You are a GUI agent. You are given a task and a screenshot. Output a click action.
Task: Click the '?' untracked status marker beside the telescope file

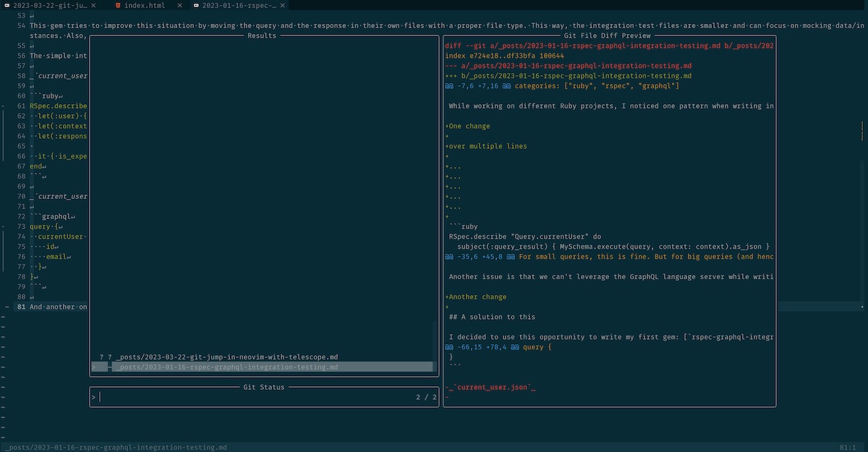pos(101,357)
